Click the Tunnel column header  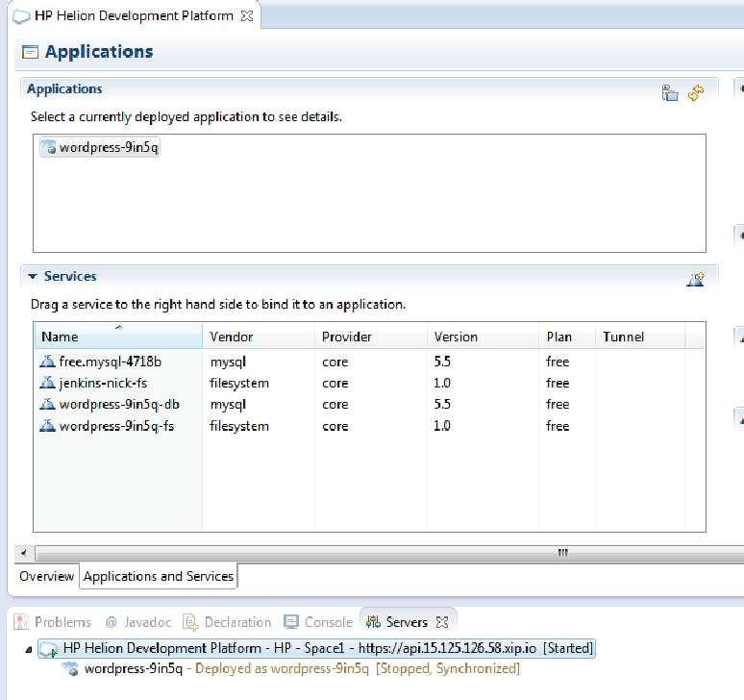click(x=640, y=337)
